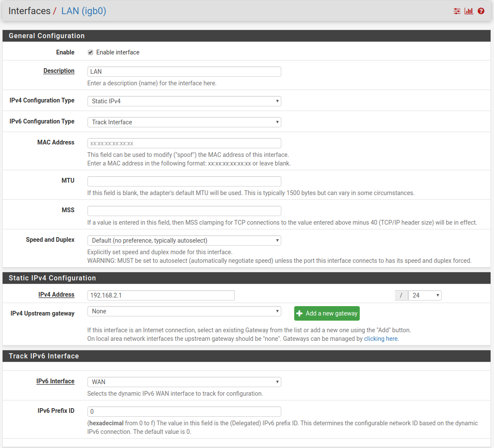Expand the Speed and Duplex dropdown
The height and width of the screenshot is (448, 494).
coord(184,241)
